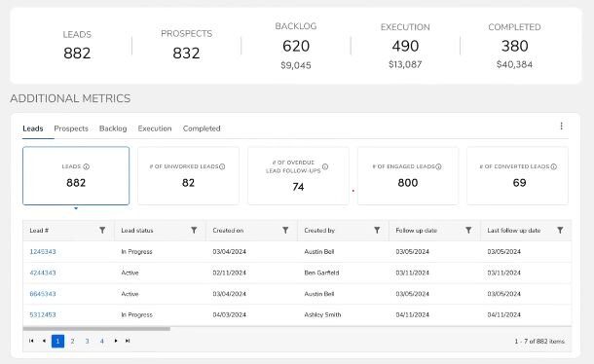The image size is (594, 364).
Task: Filter the Lead status column
Action: click(194, 231)
